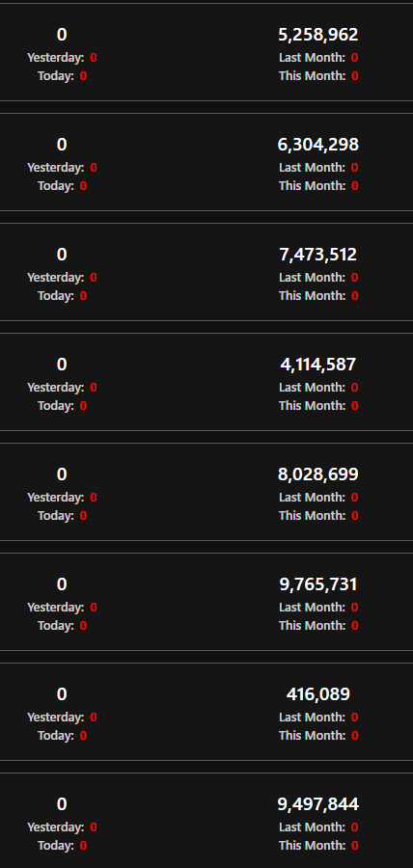413x868 pixels.
Task: Click the 6,304,298 total number
Action: (x=317, y=145)
